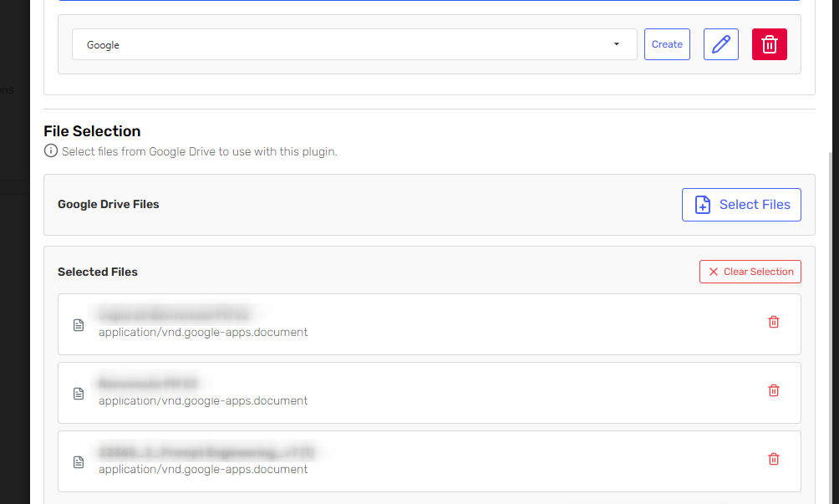Click the blue pencil edit icon
This screenshot has width=839, height=504.
pos(720,44)
